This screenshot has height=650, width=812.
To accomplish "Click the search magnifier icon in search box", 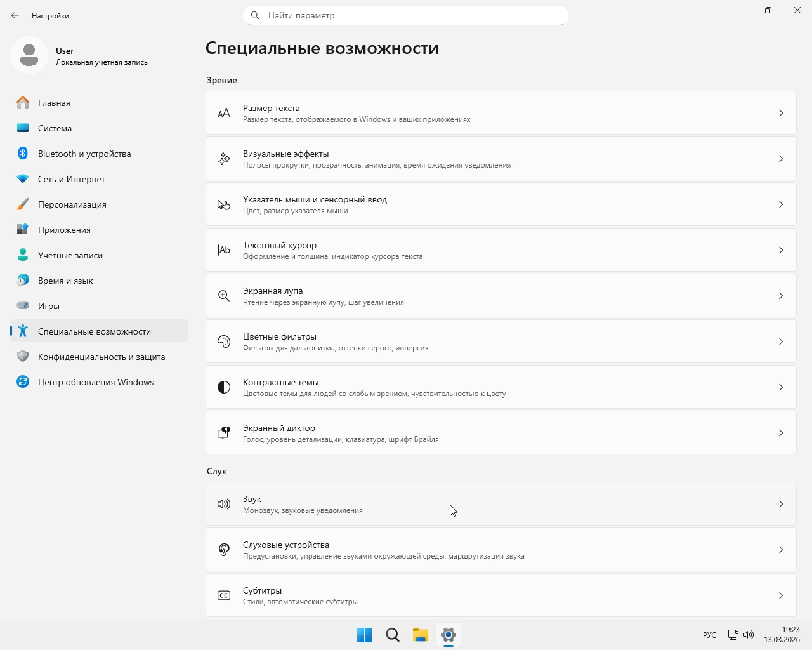I will click(x=255, y=15).
